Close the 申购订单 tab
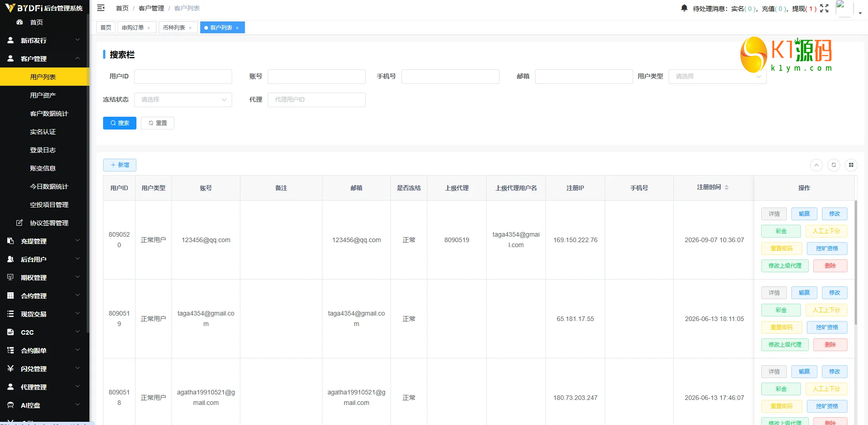This screenshot has width=868, height=425. coord(149,28)
